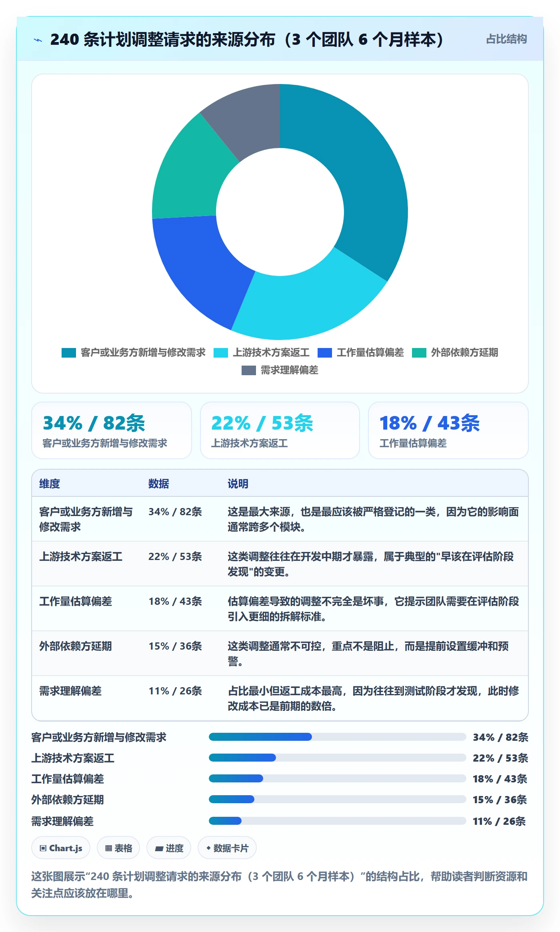Viewport: 560px width, 932px height.
Task: Toggle legend item 外部依赖方延期
Action: (x=455, y=352)
